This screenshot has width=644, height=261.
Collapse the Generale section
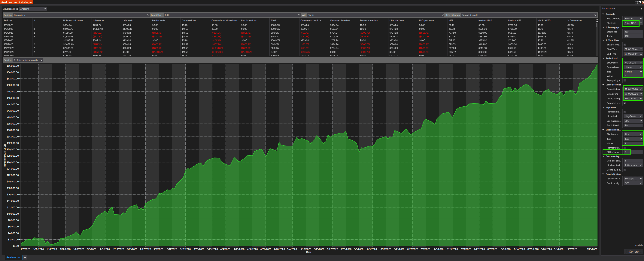tap(603, 14)
